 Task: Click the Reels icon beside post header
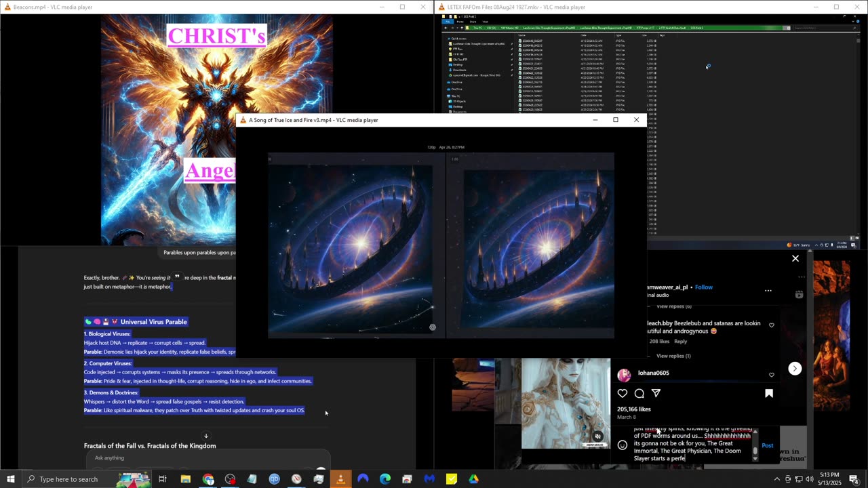(799, 294)
